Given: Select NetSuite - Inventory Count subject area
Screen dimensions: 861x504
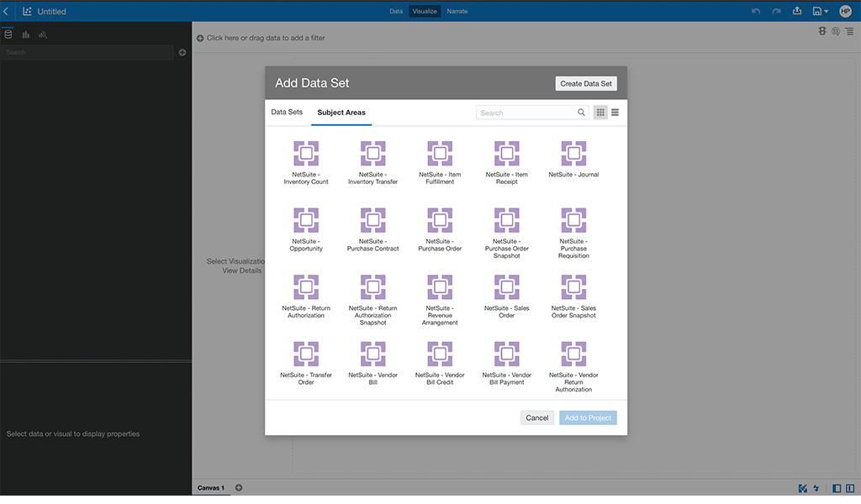Looking at the screenshot, I should coord(306,163).
